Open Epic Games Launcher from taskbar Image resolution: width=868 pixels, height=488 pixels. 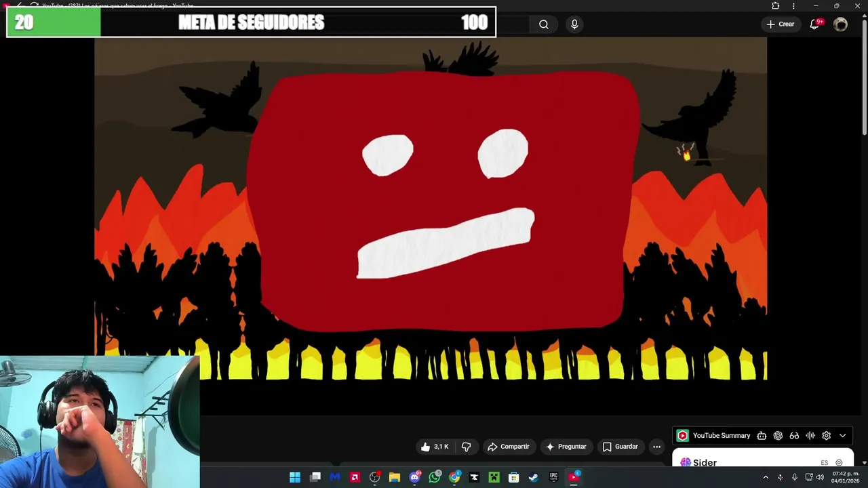click(x=553, y=477)
